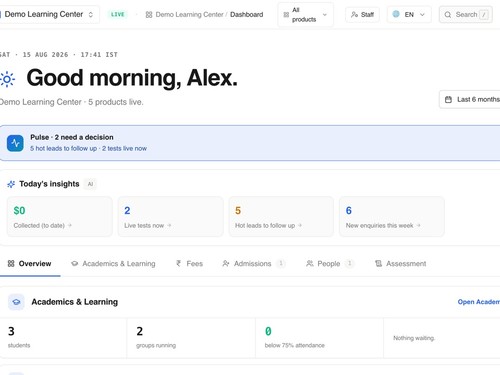Screen dimensions: 500x375
Task: Click the Admissions tab count badge
Action: coord(281,264)
